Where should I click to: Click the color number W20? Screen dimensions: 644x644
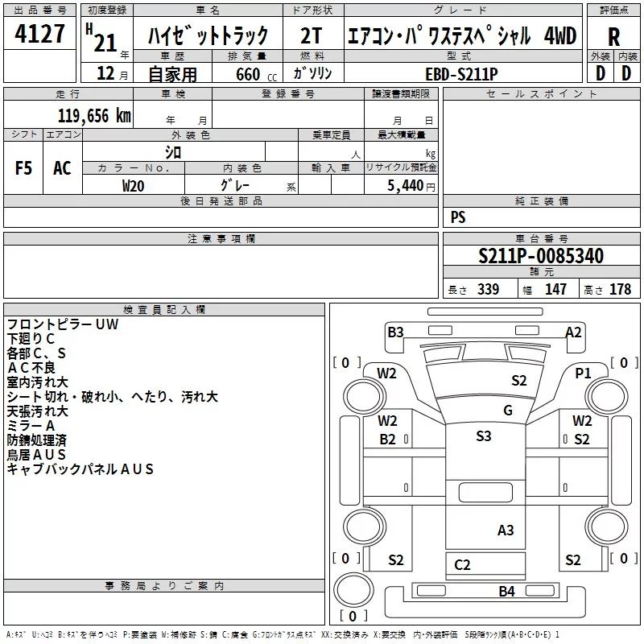click(133, 186)
